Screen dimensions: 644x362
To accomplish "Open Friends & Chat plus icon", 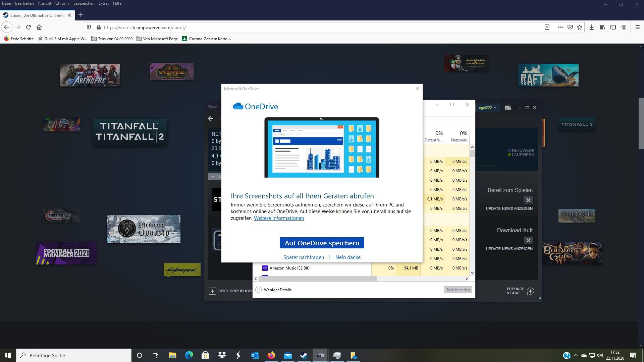I will (x=530, y=291).
